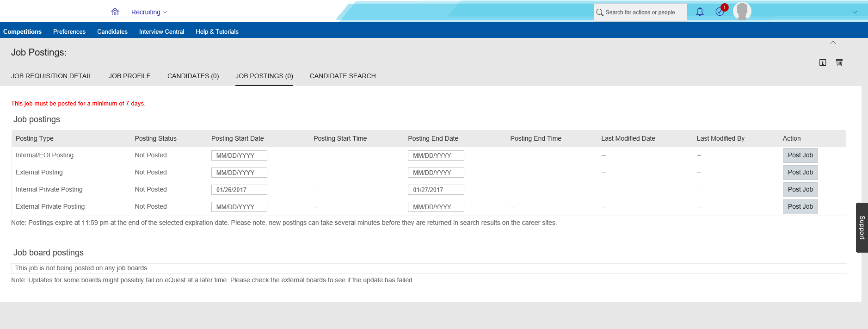Post Job for External Private Posting
The width and height of the screenshot is (868, 329).
click(x=800, y=207)
